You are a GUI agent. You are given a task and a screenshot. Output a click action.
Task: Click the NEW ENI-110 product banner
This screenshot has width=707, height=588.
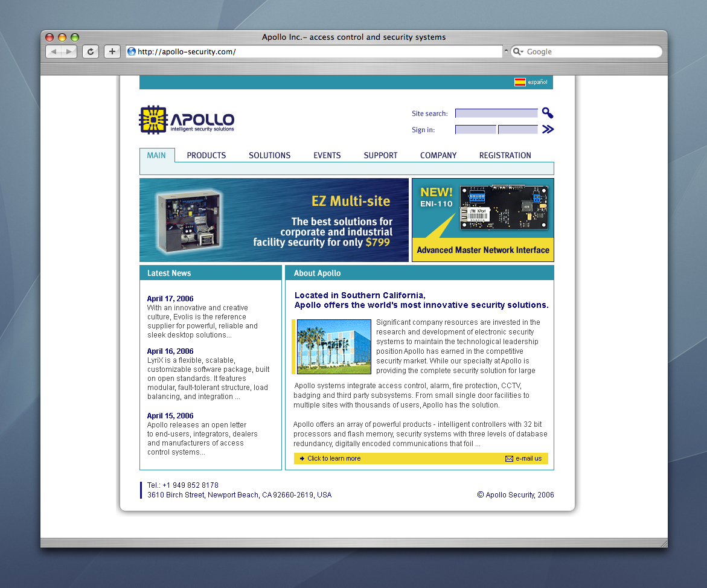click(x=483, y=220)
